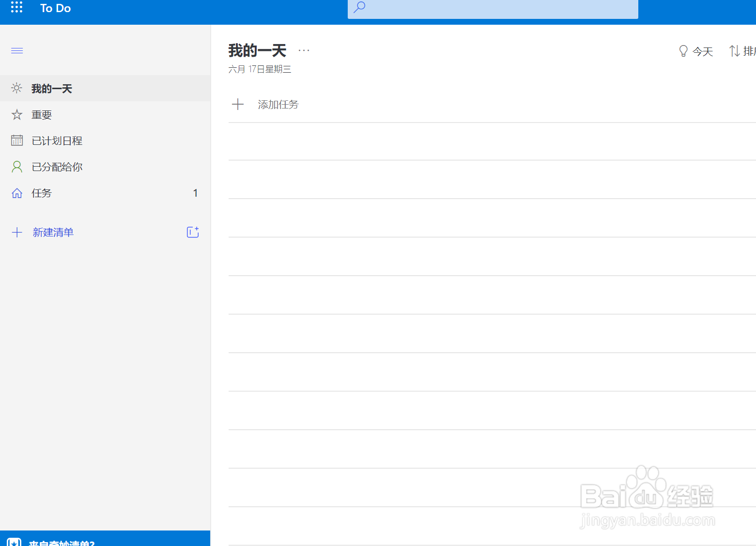
Task: Click the To Do app title
Action: (55, 8)
